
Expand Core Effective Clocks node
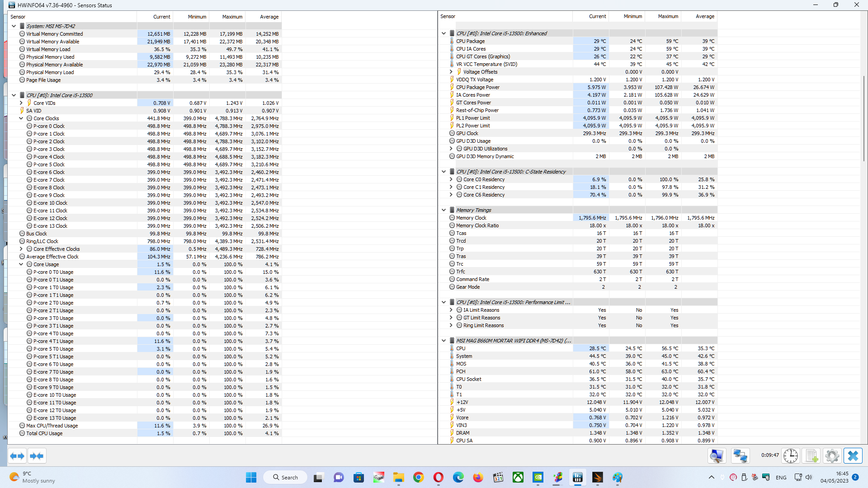(x=21, y=249)
